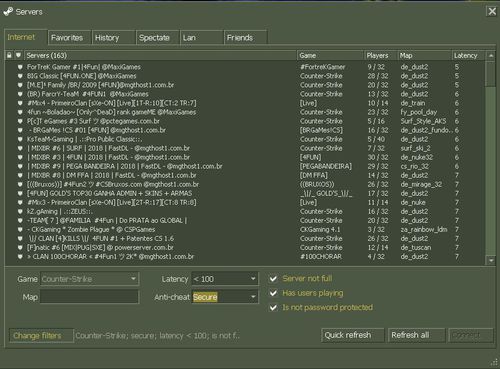
Task: Click shield icon beside BIG Classic server
Action: (20, 76)
